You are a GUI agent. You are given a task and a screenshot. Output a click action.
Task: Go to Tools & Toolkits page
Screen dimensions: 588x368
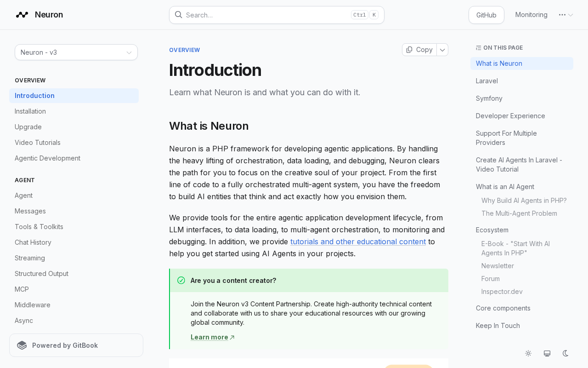(39, 227)
